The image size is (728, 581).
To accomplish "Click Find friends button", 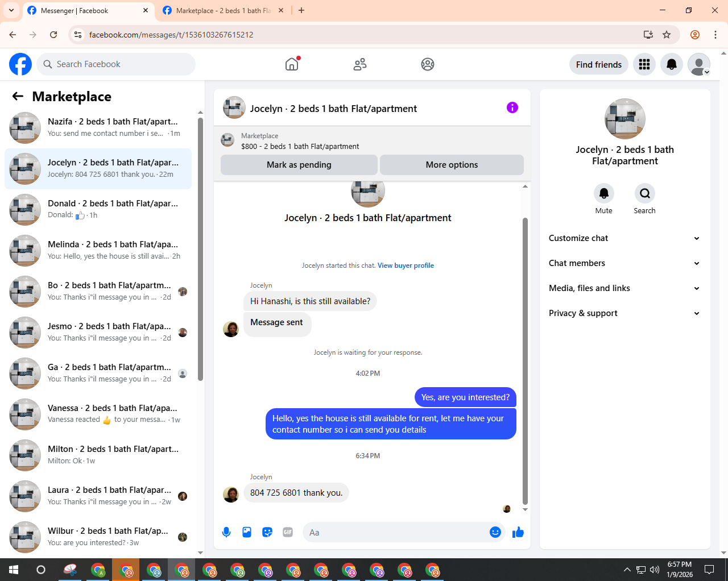I will pyautogui.click(x=599, y=64).
